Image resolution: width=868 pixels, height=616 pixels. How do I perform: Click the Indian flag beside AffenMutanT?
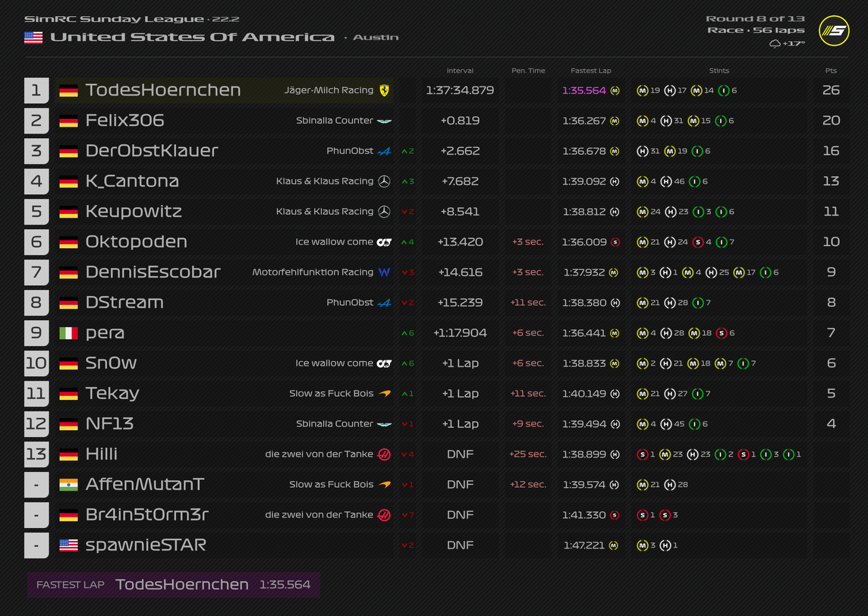tap(68, 485)
